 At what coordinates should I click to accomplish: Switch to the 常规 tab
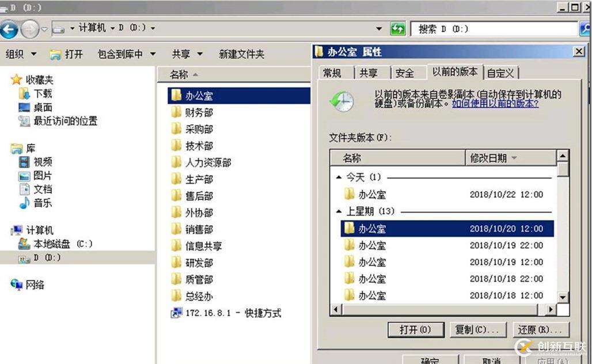pos(332,73)
